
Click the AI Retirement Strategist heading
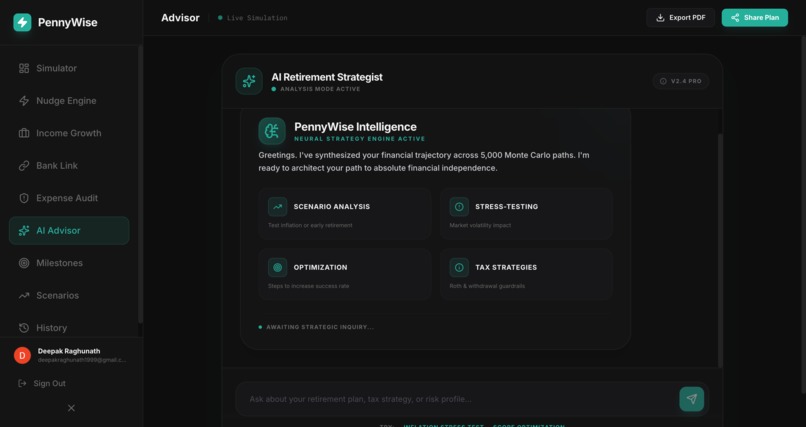click(x=327, y=77)
